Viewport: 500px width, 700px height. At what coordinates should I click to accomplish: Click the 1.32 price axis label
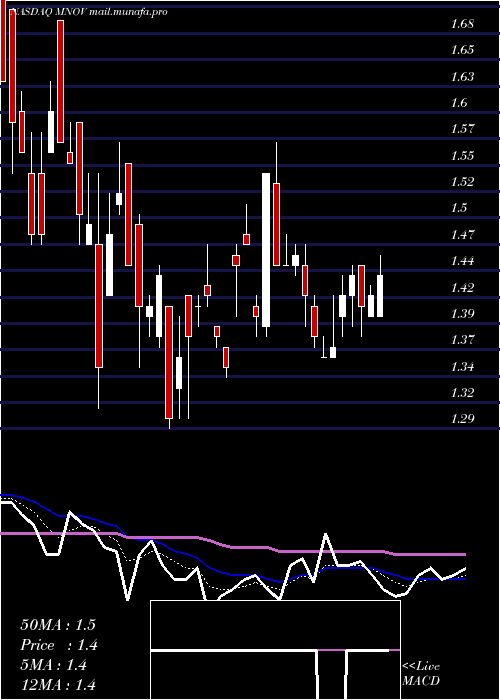(x=462, y=393)
